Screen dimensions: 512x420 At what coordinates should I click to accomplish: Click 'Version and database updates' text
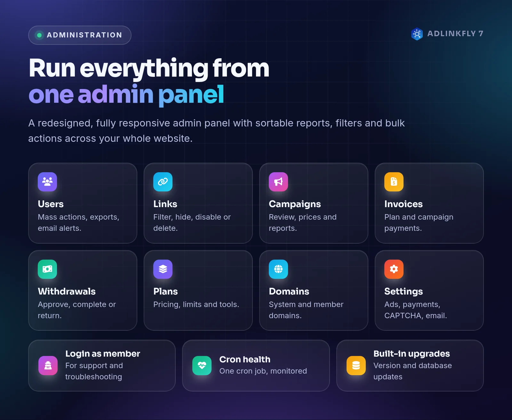coord(412,371)
